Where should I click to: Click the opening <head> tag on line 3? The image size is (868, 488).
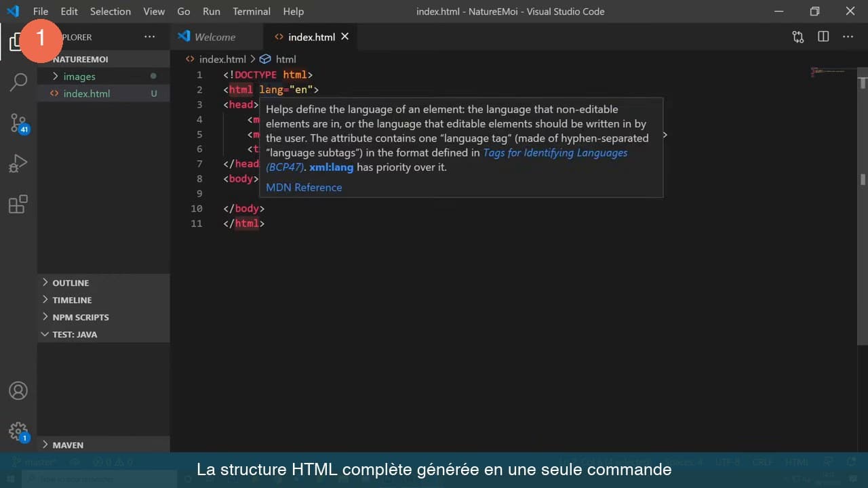tap(241, 104)
